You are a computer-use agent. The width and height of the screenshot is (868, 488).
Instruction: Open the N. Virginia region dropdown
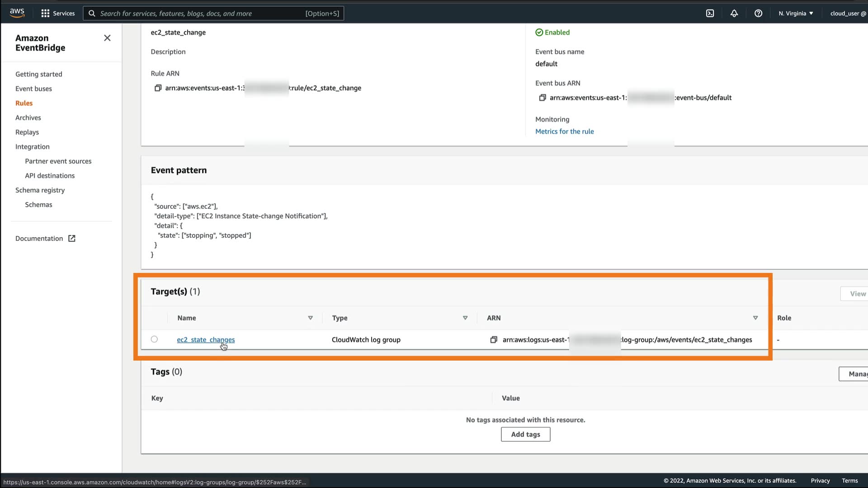click(x=796, y=14)
